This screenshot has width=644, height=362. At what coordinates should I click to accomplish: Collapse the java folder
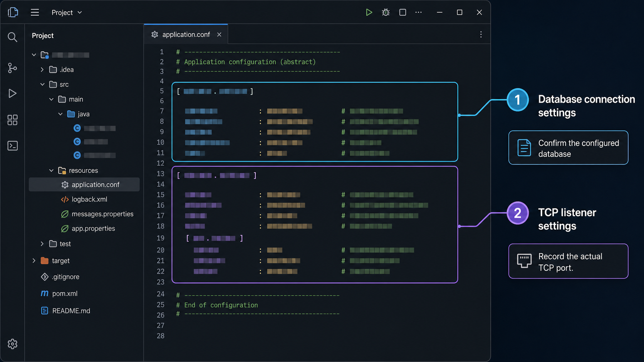point(60,114)
